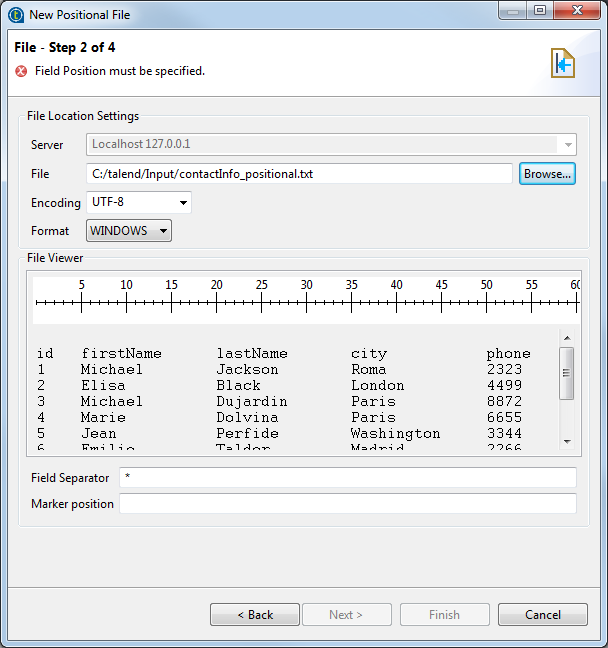Cancel the New Positional File wizard
The height and width of the screenshot is (648, 608).
(x=543, y=615)
